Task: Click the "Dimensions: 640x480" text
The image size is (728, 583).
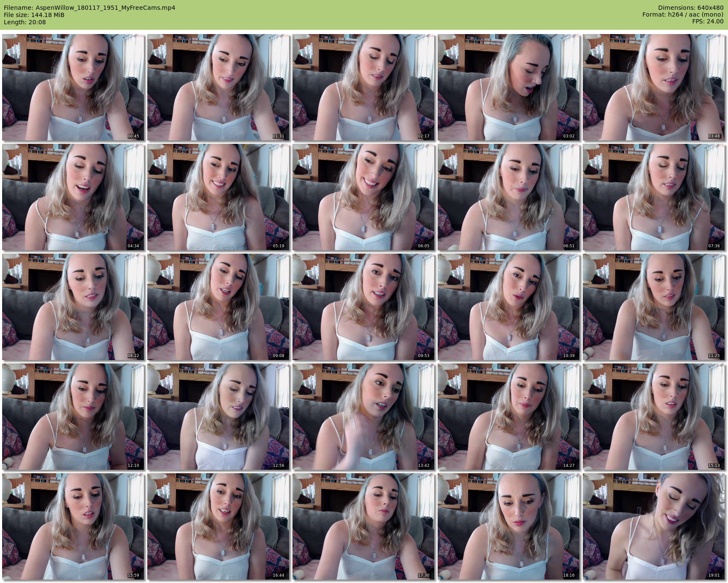Action: point(691,8)
